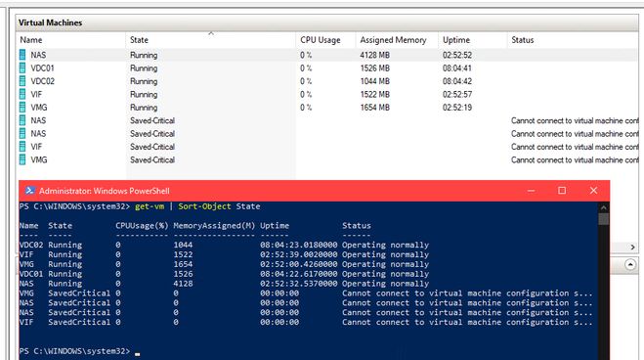Click the VM icon of the running VIF machine
The image size is (644, 360).
[22, 94]
